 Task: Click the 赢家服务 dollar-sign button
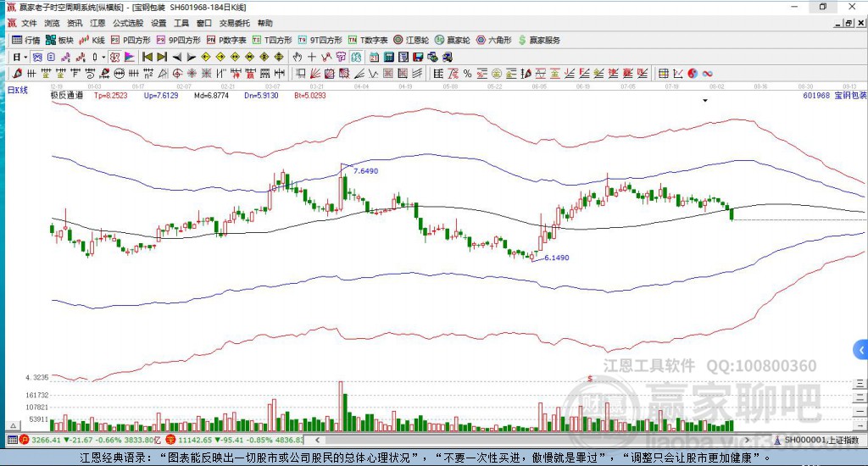tap(539, 40)
